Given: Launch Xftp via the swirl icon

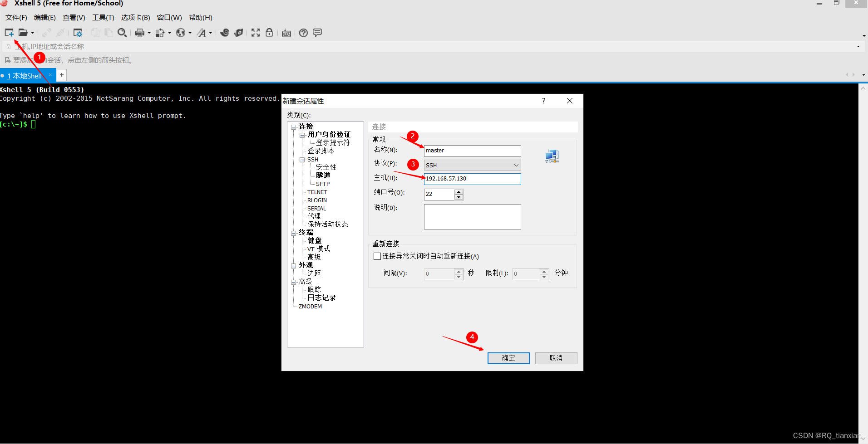Looking at the screenshot, I should tap(225, 33).
